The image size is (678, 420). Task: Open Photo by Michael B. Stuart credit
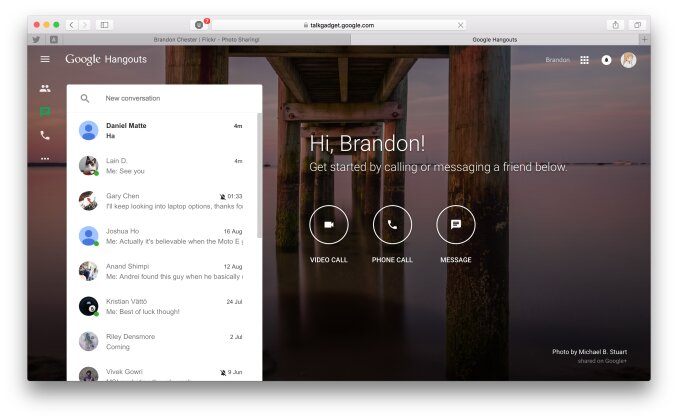[589, 352]
